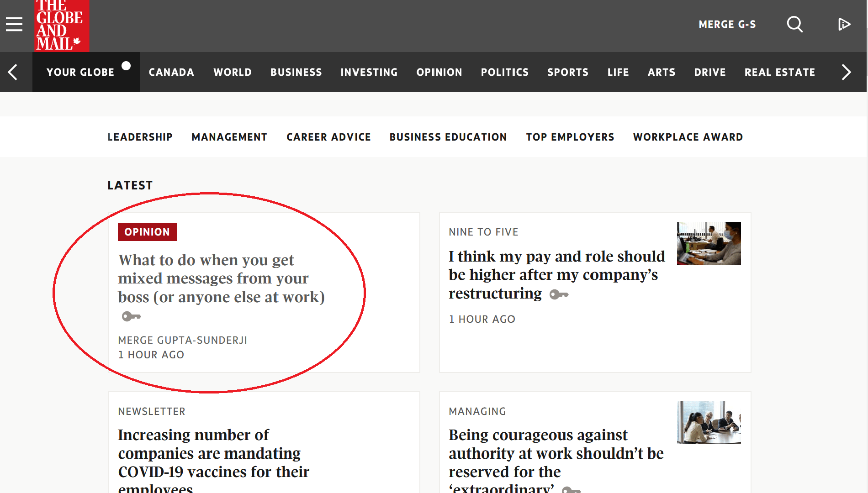This screenshot has height=493, width=868.
Task: Open the search icon
Action: click(x=795, y=24)
